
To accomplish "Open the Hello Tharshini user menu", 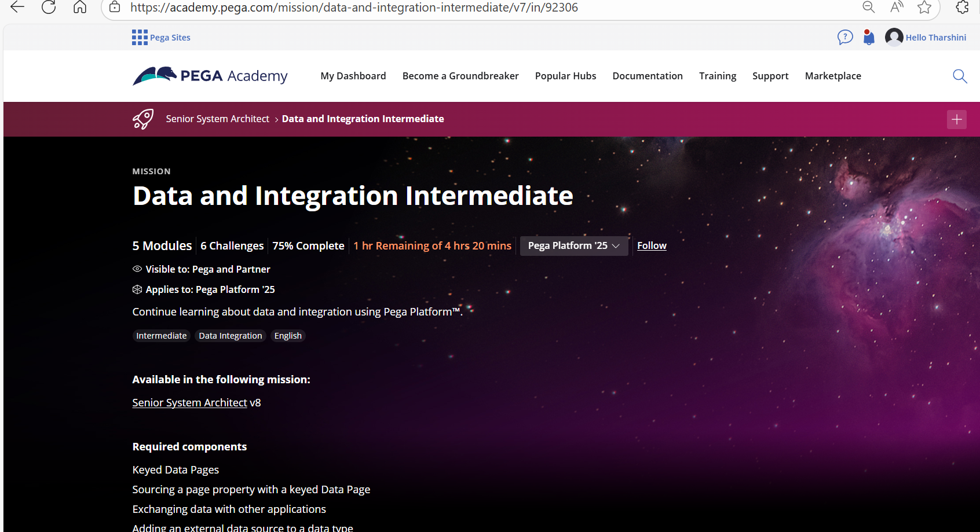I will click(x=926, y=38).
